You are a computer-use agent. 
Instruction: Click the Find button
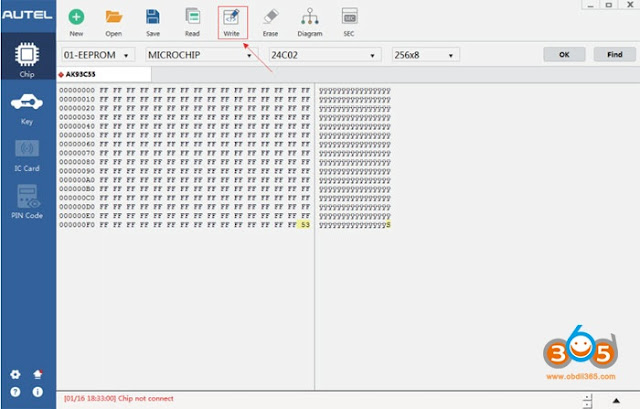(614, 54)
